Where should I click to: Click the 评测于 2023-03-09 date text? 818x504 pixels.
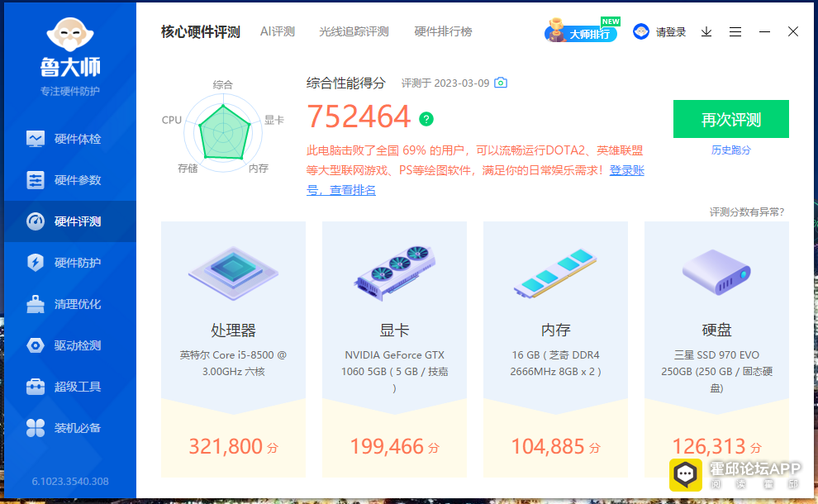(445, 83)
